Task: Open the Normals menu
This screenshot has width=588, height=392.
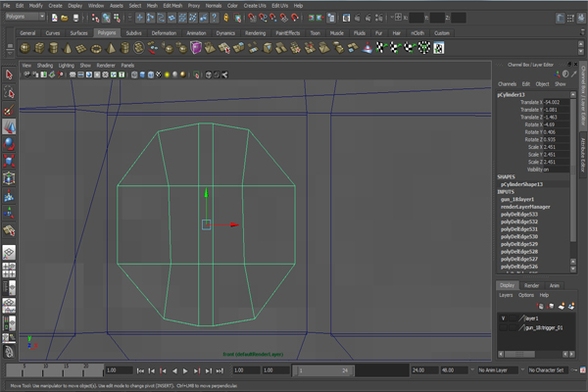Action: (x=214, y=6)
